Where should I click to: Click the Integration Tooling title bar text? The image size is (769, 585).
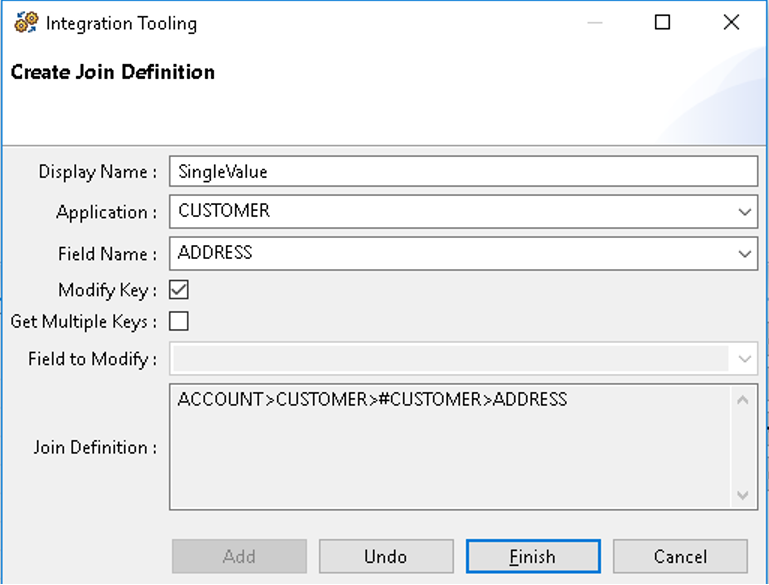click(121, 23)
